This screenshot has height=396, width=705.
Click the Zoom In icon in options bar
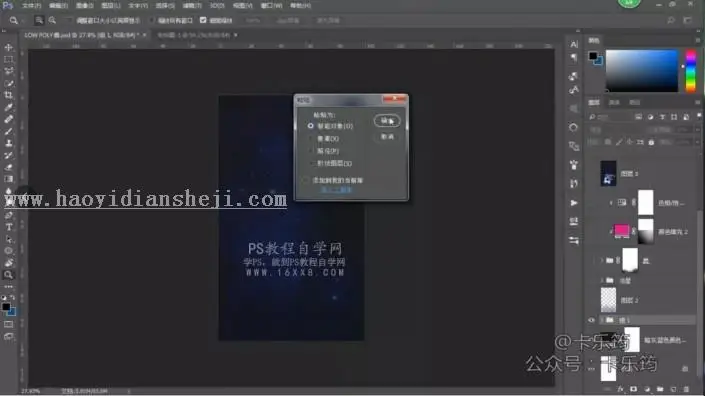click(x=39, y=20)
